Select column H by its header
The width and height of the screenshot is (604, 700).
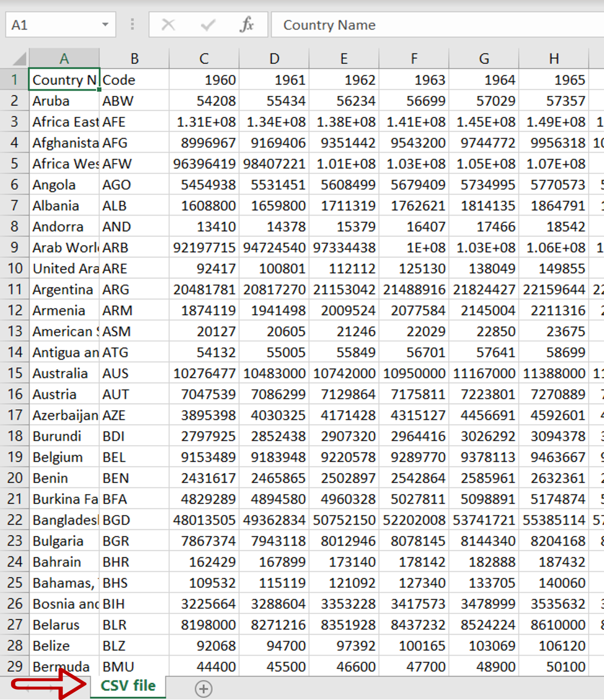point(554,58)
